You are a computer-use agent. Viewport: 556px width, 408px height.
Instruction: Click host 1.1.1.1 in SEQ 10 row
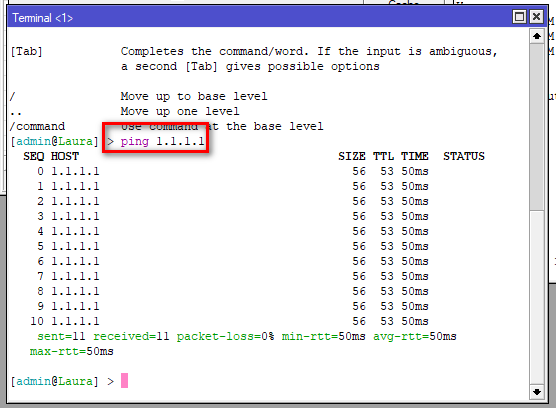(x=75, y=322)
